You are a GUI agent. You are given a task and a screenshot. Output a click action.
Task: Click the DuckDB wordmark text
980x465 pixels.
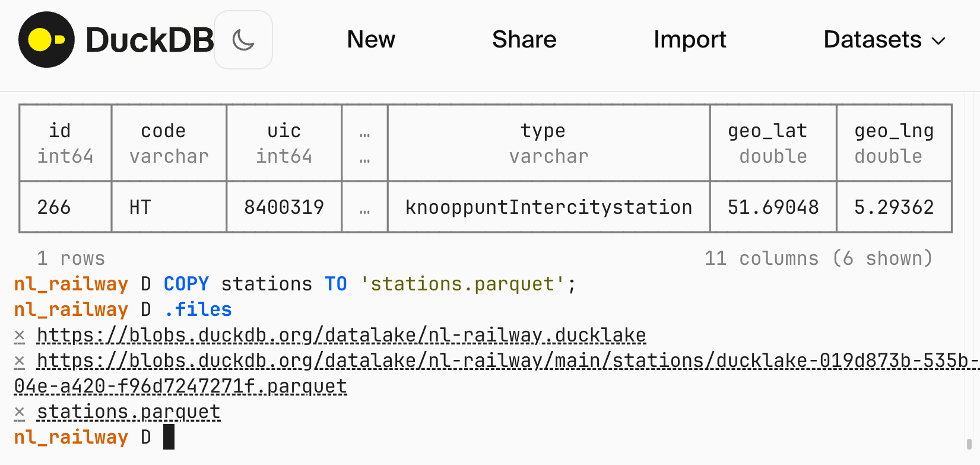150,40
